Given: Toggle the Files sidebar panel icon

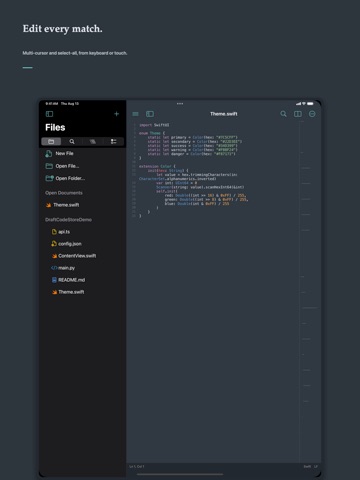Looking at the screenshot, I should coord(49,114).
